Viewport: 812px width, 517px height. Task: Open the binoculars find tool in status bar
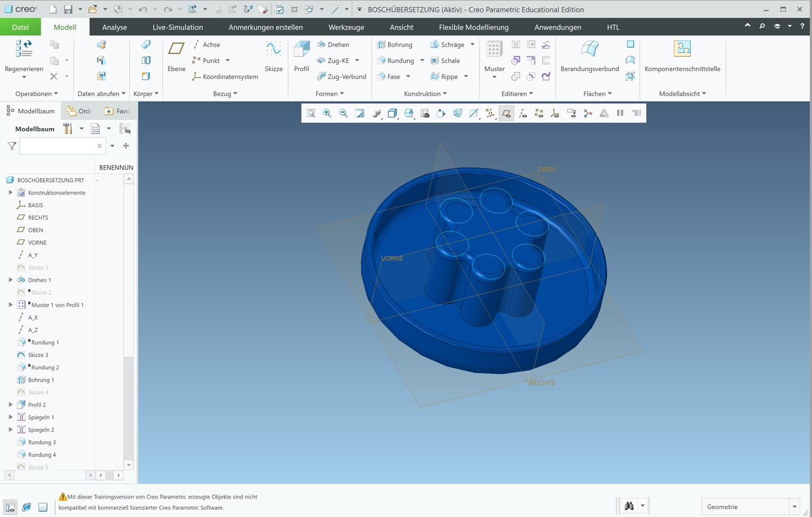629,506
